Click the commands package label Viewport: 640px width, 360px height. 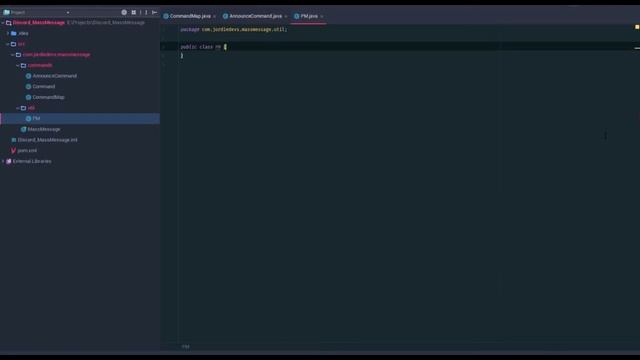40,65
